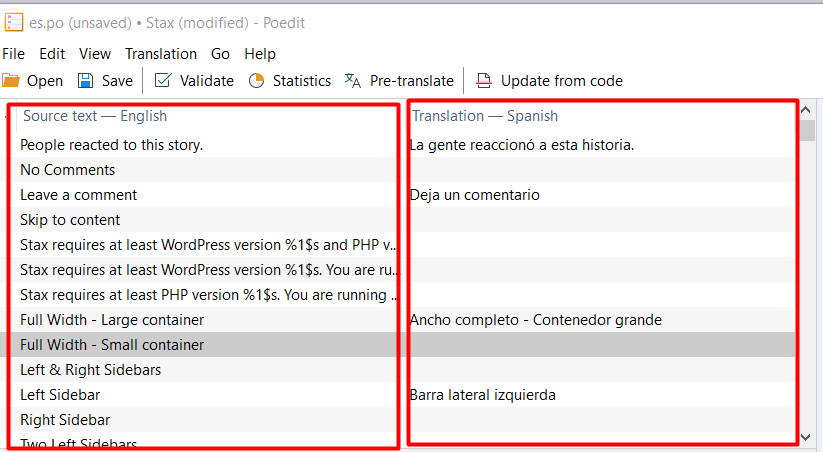
Task: Click the Update from code icon
Action: coord(483,81)
